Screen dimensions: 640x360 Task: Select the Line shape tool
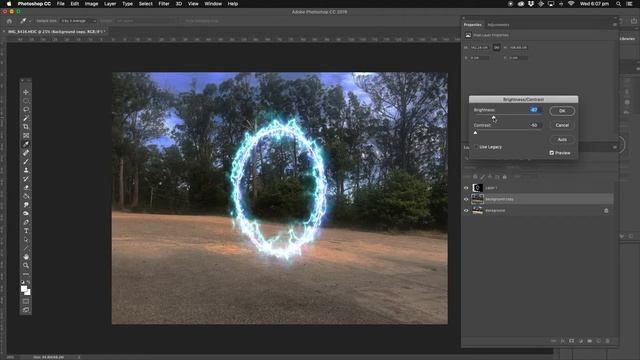point(26,248)
